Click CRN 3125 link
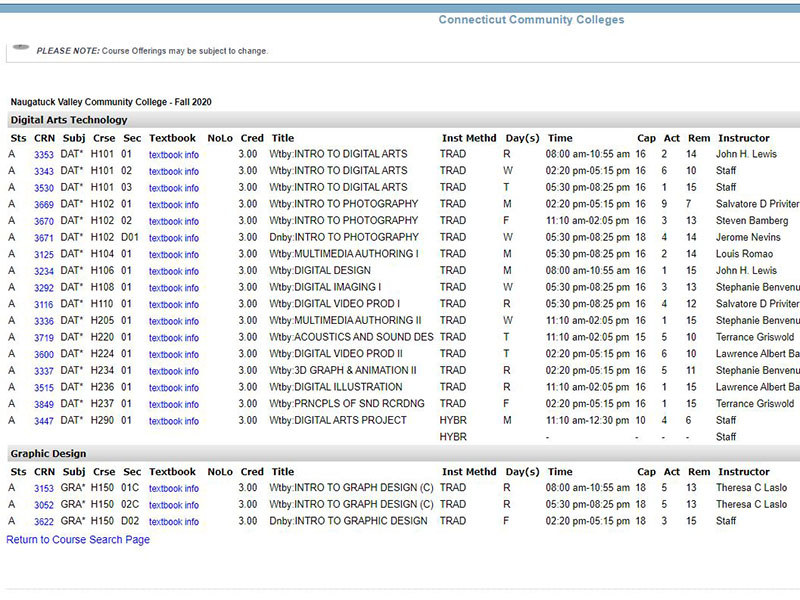 point(44,255)
